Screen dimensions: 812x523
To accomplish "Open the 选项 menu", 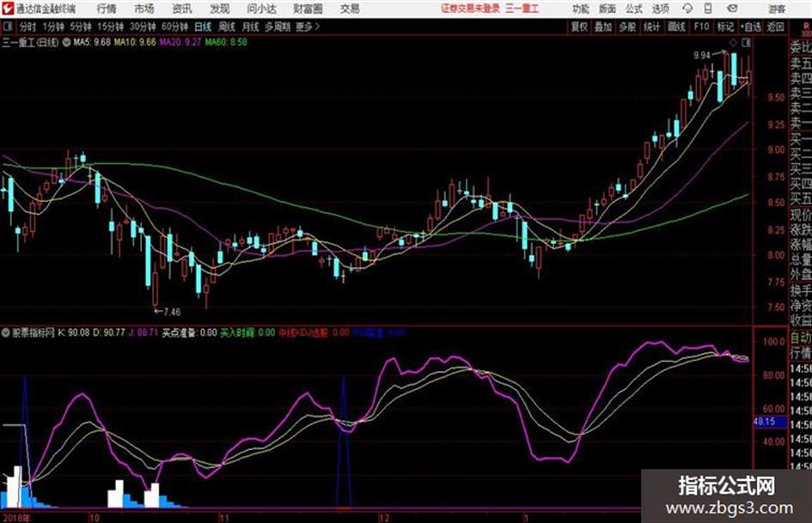I will (x=661, y=9).
